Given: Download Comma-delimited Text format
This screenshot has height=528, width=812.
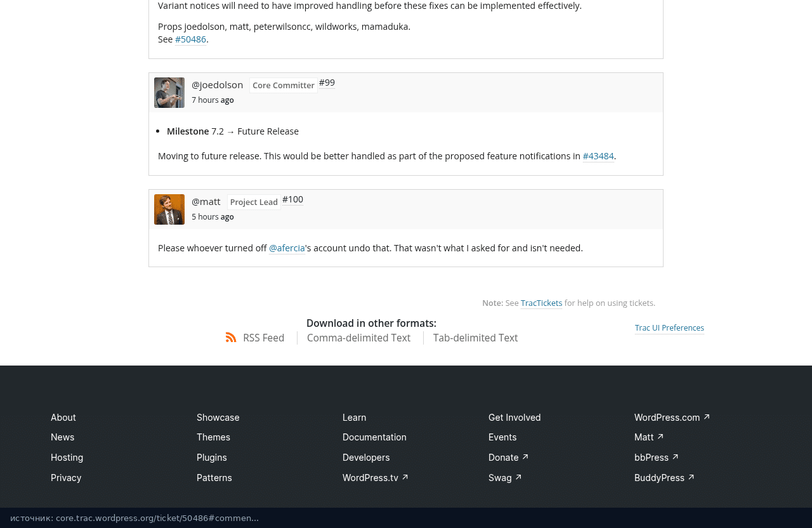Looking at the screenshot, I should (x=358, y=338).
